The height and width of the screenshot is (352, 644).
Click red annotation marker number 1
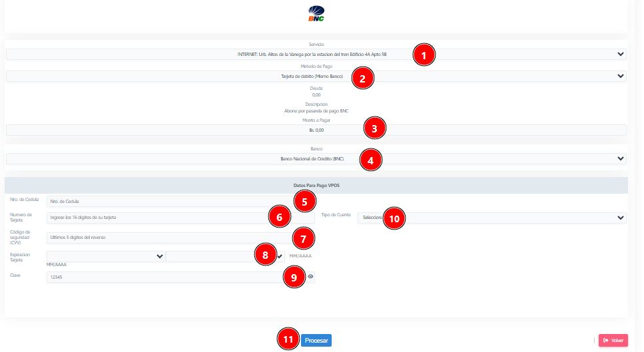pos(424,55)
